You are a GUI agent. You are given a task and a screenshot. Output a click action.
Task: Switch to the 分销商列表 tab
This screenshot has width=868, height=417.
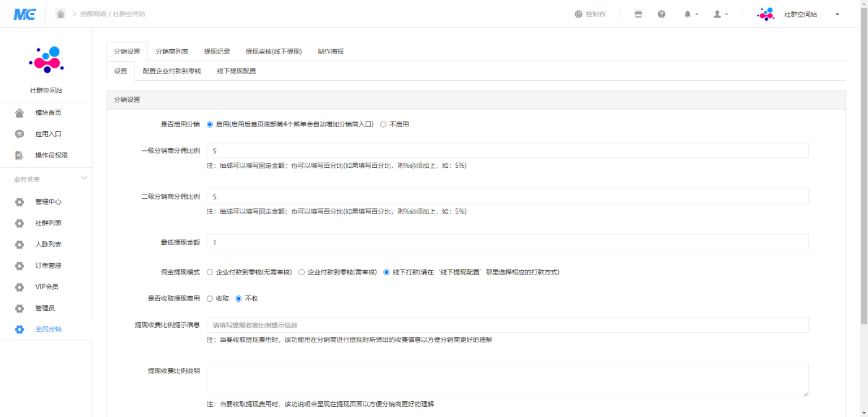pos(172,51)
